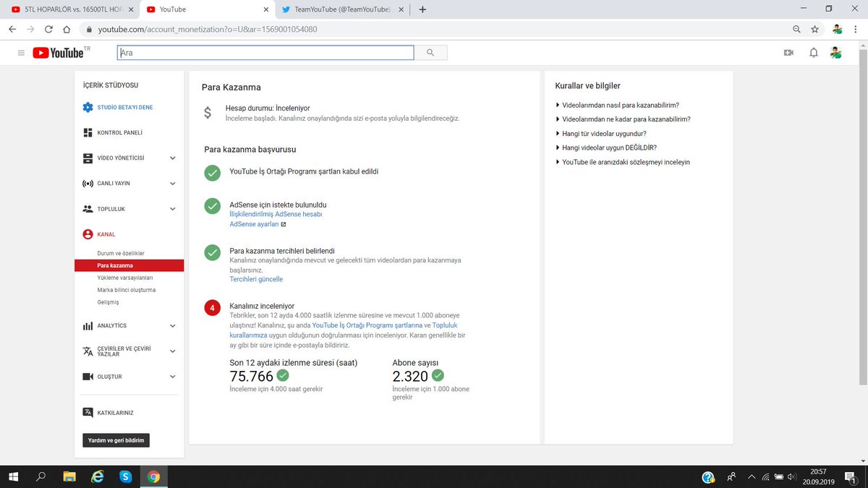The height and width of the screenshot is (488, 868).
Task: Open Chrome's three-dot menu
Action: 856,30
